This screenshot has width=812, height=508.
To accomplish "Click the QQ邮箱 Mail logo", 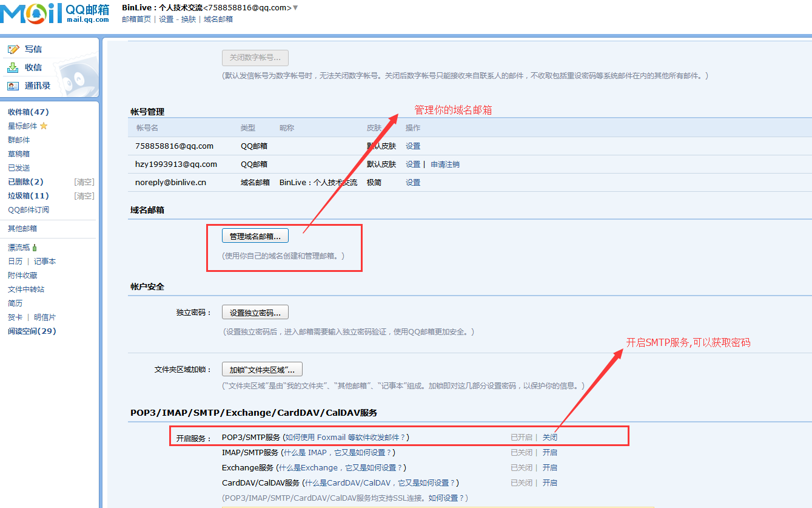I will click(56, 13).
